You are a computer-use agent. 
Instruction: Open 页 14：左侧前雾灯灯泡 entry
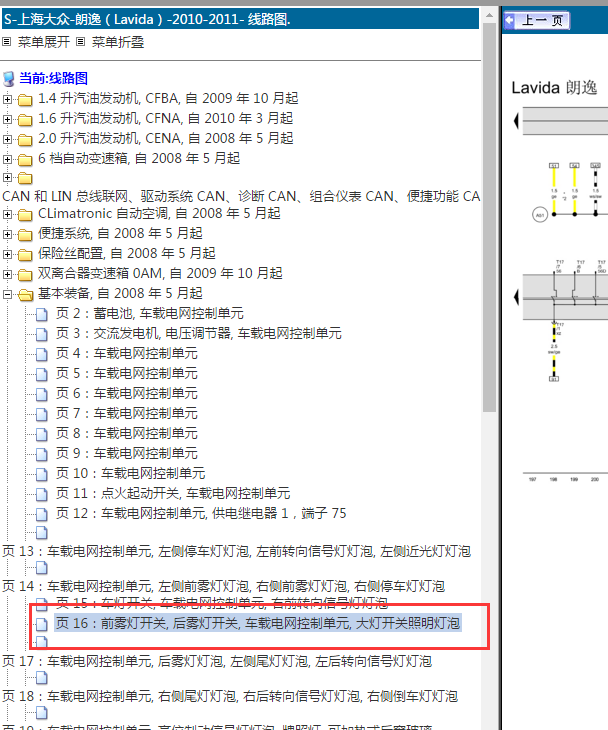(x=223, y=586)
